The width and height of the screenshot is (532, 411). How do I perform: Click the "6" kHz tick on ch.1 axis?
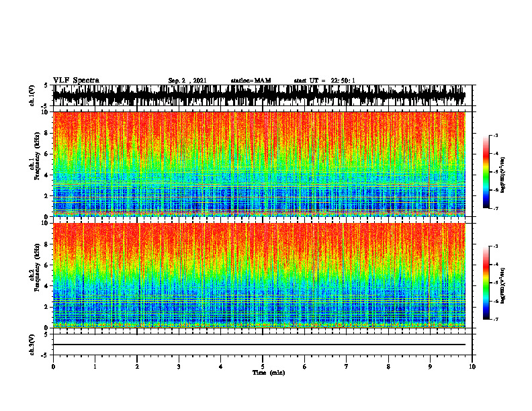(48, 154)
